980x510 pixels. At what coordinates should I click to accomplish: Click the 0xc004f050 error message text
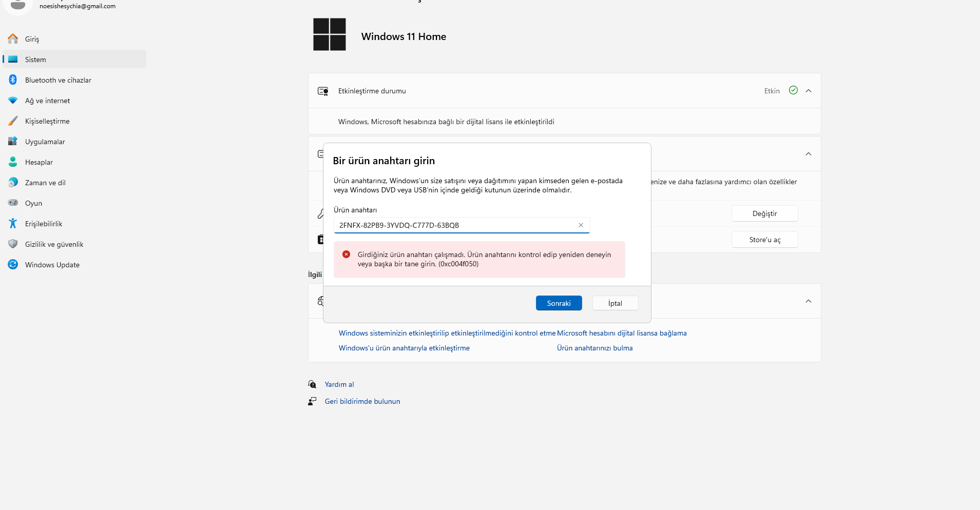[484, 259]
